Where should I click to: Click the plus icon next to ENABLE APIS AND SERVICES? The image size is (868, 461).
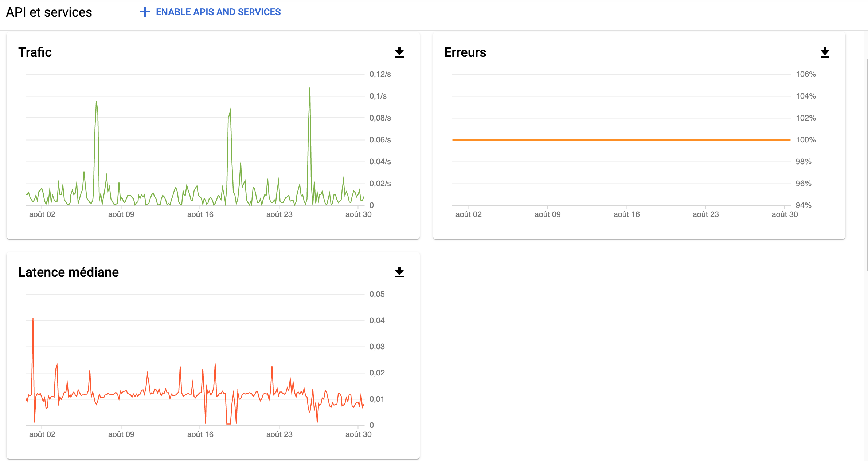[145, 12]
